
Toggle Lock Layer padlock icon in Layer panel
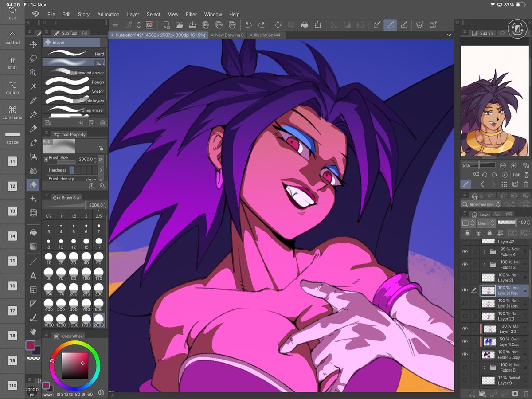pos(489,233)
